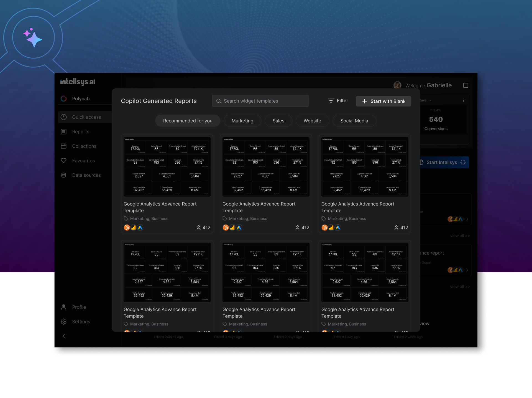Switch to the Social Media tab
The width and height of the screenshot is (532, 398).
[354, 121]
